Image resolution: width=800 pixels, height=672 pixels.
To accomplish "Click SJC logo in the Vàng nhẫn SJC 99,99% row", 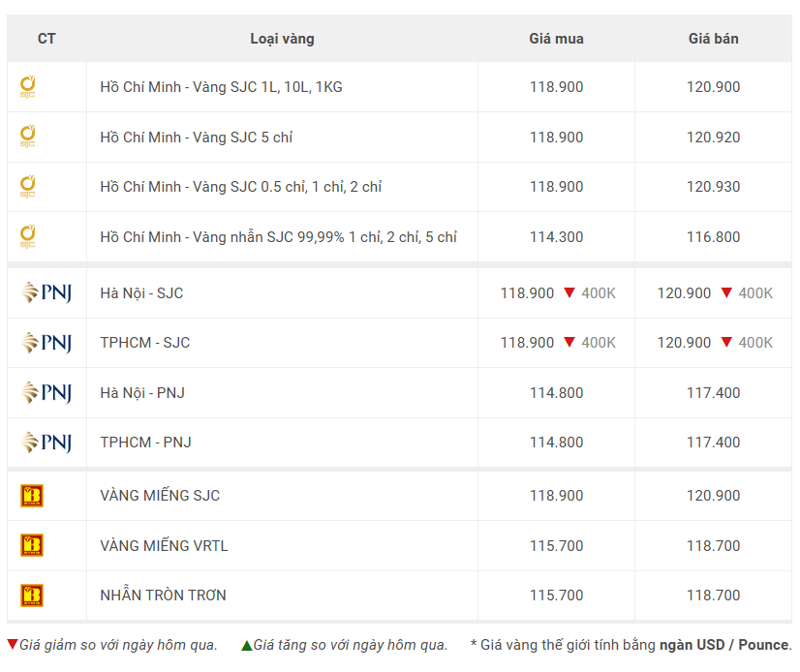I will 27,236.
